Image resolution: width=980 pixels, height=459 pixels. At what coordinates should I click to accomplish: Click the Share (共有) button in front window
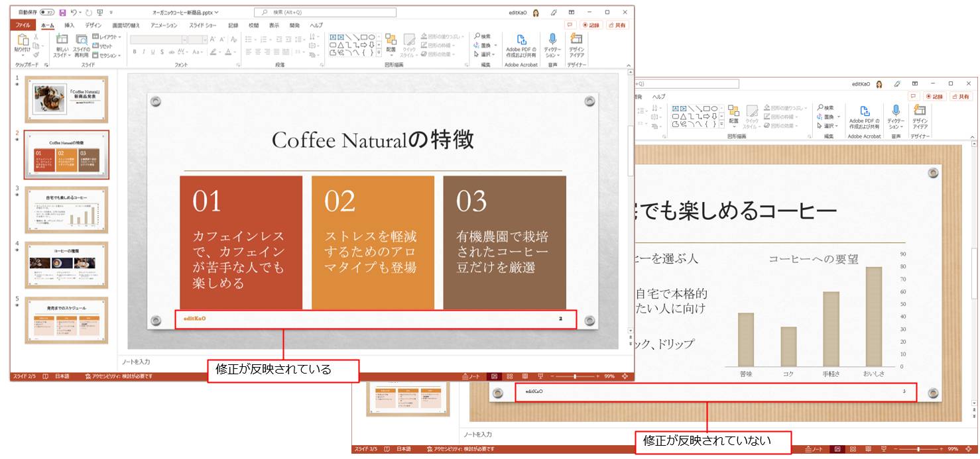(617, 25)
